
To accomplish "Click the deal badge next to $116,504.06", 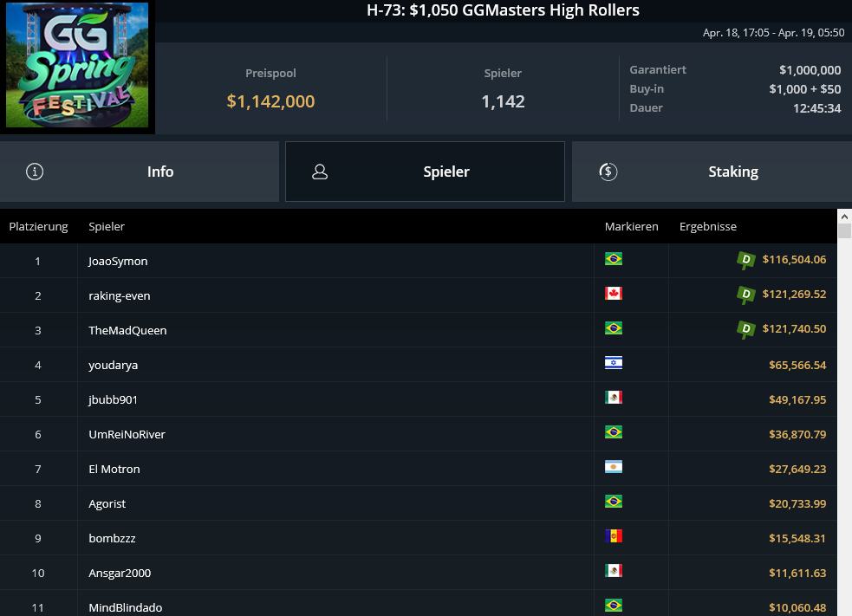I will click(x=746, y=260).
